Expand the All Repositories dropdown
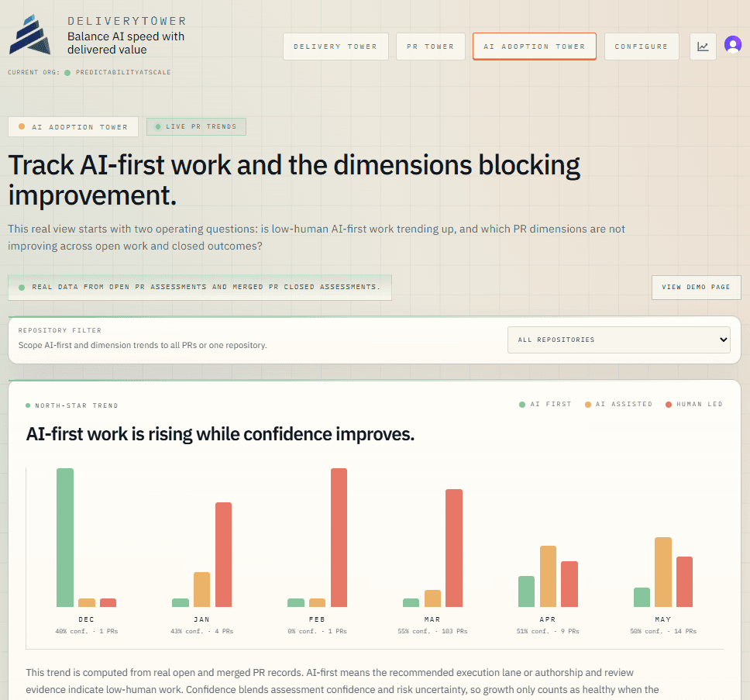Image resolution: width=750 pixels, height=700 pixels. (618, 340)
